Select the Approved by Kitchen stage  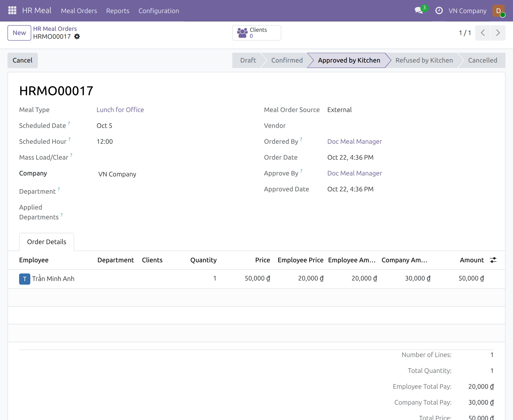pos(349,60)
